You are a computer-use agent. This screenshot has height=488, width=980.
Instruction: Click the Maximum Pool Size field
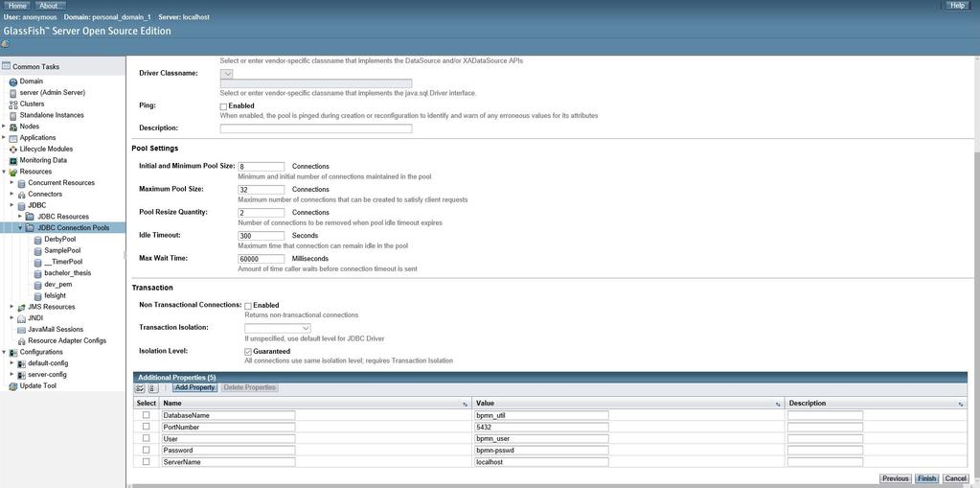point(262,190)
